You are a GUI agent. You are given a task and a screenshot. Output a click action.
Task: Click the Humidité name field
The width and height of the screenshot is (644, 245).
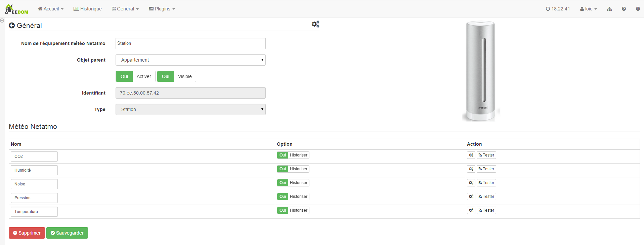[34, 170]
